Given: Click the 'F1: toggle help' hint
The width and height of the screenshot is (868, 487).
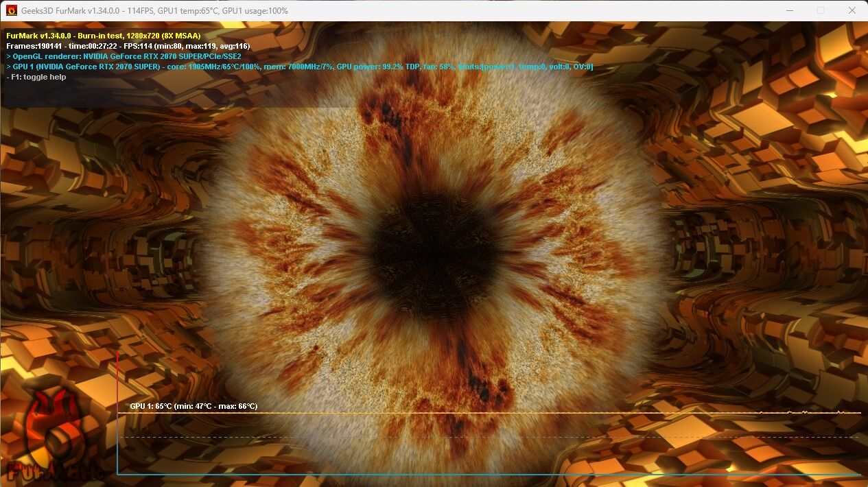Looking at the screenshot, I should (x=36, y=77).
